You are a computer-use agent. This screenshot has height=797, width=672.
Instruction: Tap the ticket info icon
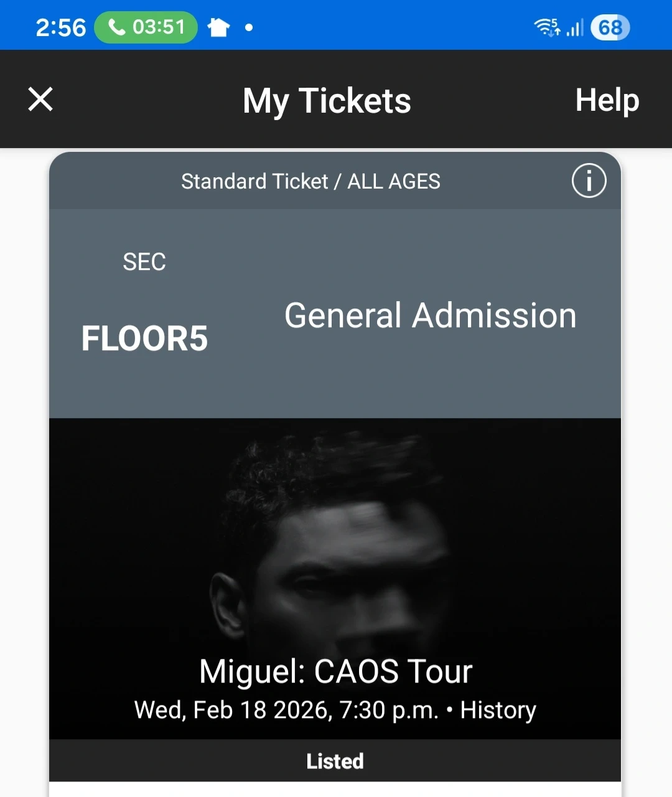coord(589,181)
